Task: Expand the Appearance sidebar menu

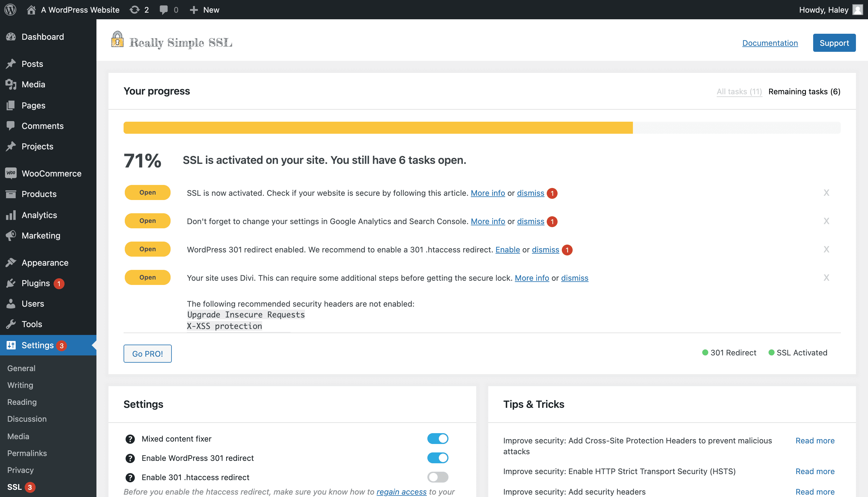Action: pyautogui.click(x=45, y=262)
